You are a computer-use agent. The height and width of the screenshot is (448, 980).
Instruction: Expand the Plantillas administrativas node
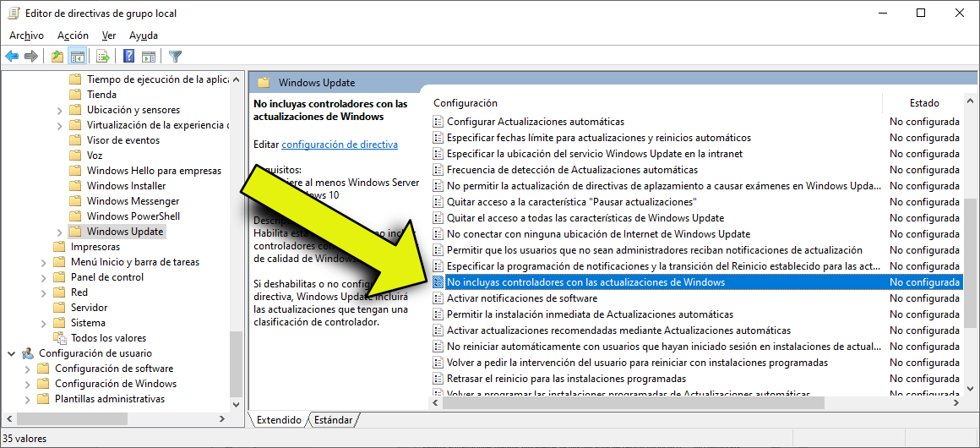pyautogui.click(x=28, y=399)
